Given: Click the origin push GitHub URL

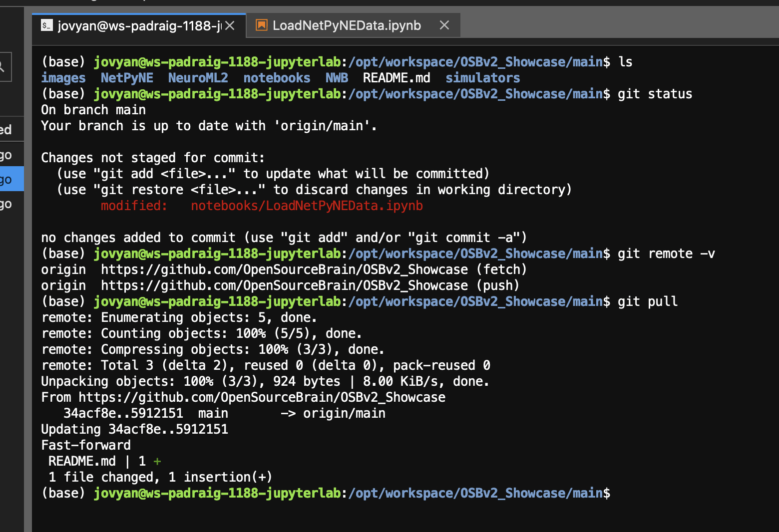Looking at the screenshot, I should pyautogui.click(x=285, y=285).
